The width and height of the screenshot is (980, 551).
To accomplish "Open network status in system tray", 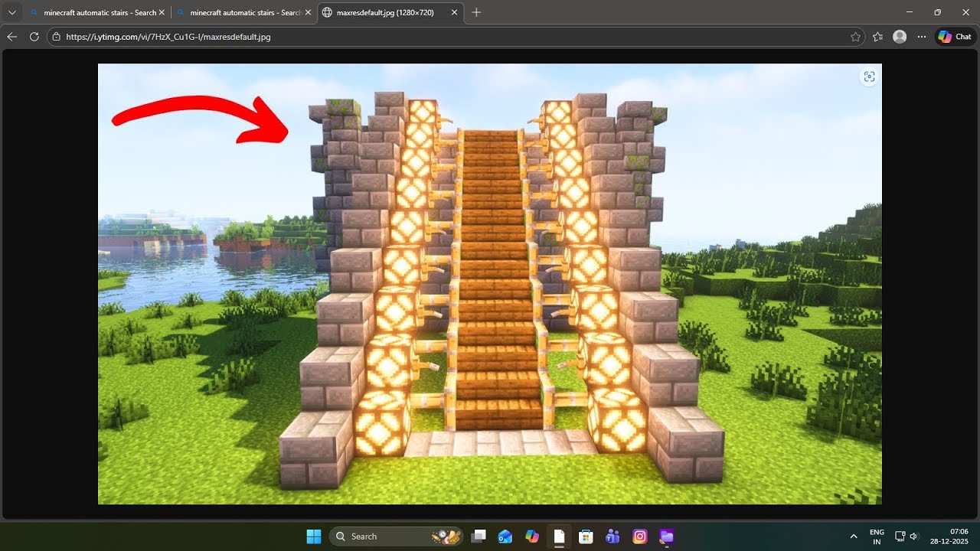I will (900, 536).
